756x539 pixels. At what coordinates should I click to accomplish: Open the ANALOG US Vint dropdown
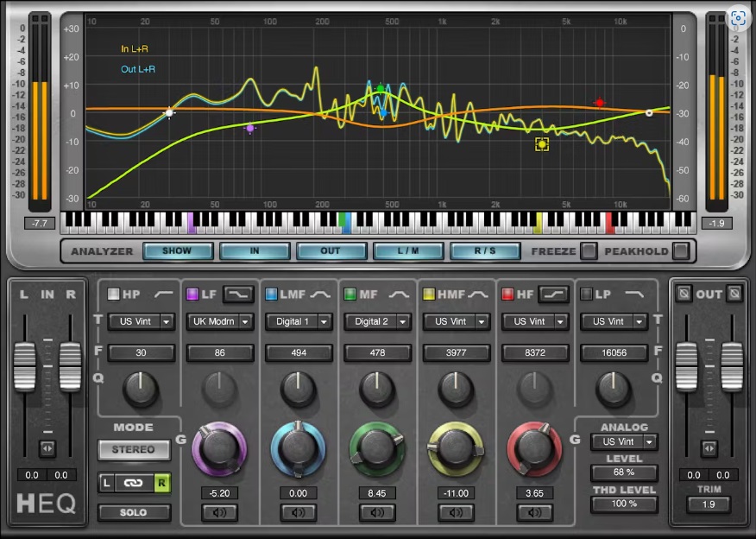click(x=624, y=441)
